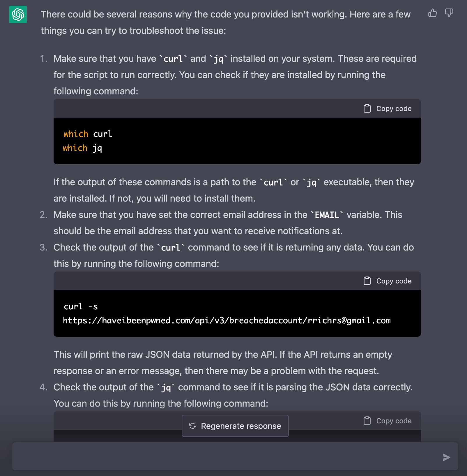
Task: Focus the message input field
Action: coord(227,457)
